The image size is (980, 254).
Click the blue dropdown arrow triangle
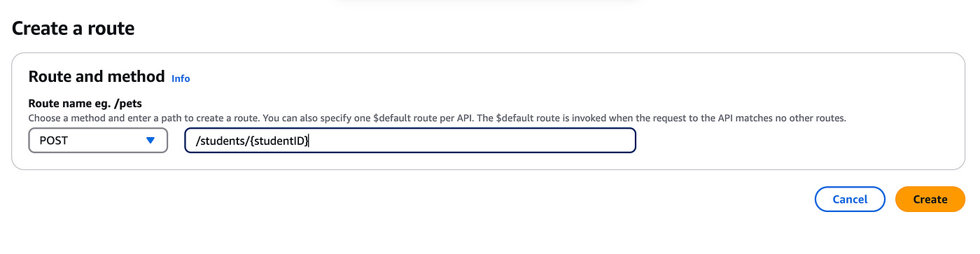150,141
